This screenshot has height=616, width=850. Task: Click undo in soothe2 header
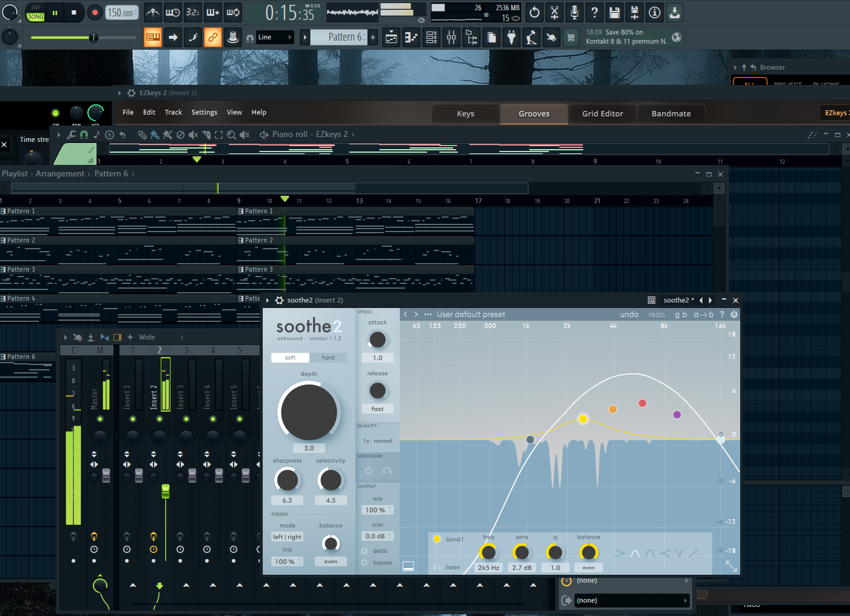(x=629, y=315)
